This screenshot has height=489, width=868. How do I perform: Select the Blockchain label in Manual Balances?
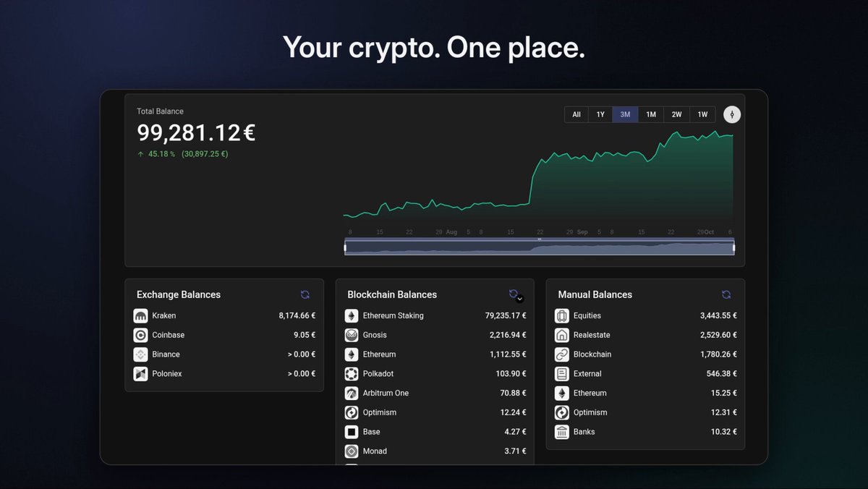[592, 354]
